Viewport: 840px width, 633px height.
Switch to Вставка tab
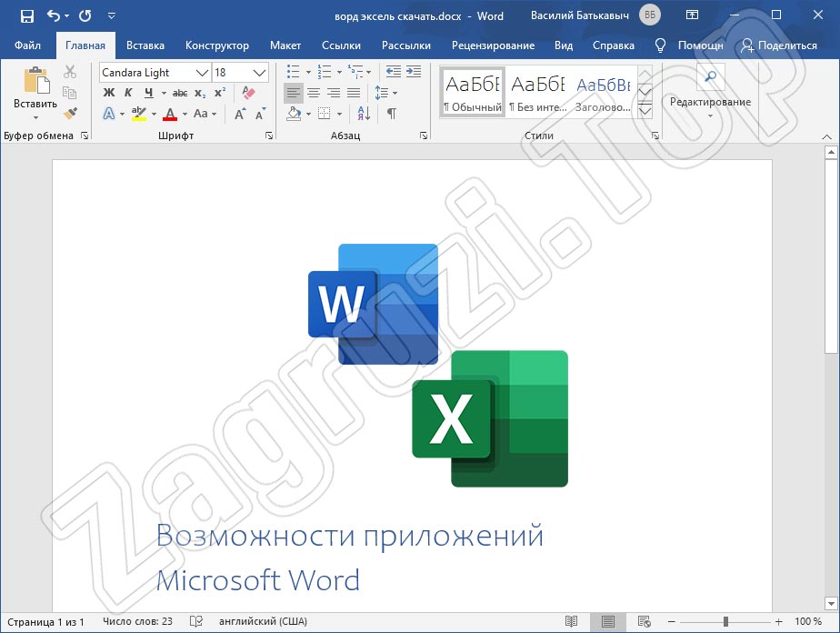click(x=145, y=45)
